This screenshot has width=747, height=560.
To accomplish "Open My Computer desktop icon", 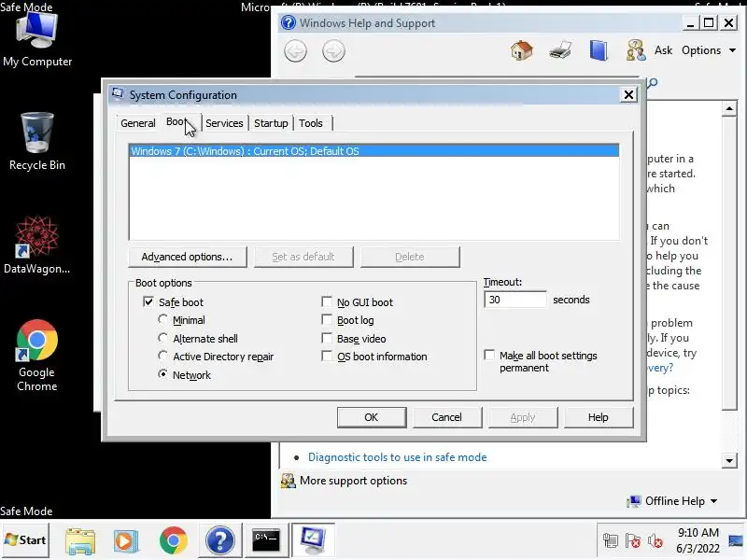I will [x=37, y=40].
